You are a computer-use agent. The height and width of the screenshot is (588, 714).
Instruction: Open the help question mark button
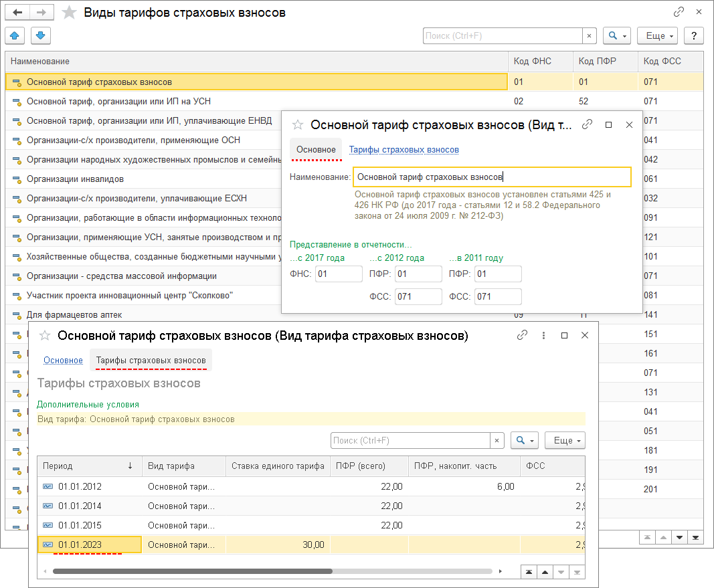pos(694,35)
